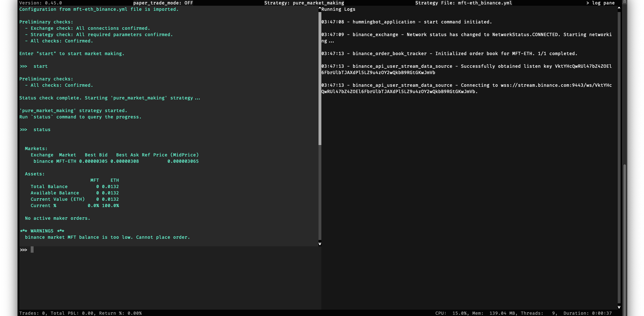Click the Trades: 0 status bar item
Viewport: 644px width, 316px height.
point(31,313)
